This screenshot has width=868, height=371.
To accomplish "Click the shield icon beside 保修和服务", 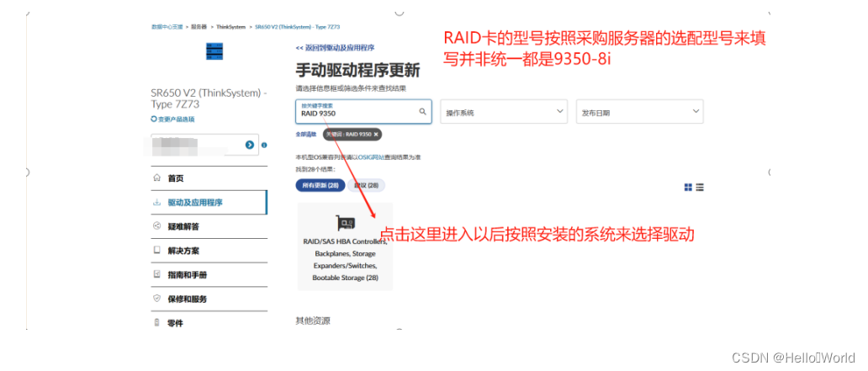I will 156,299.
